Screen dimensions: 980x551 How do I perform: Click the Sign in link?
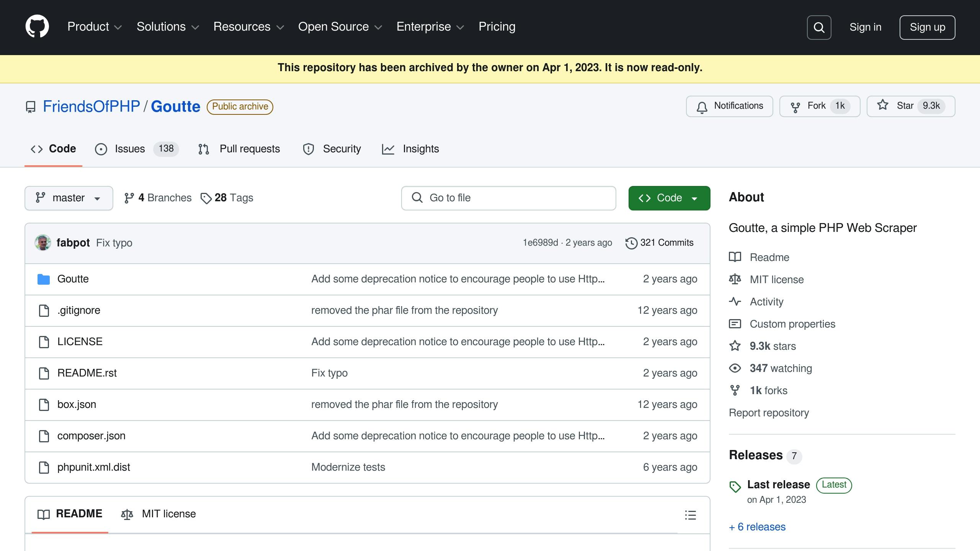[866, 27]
